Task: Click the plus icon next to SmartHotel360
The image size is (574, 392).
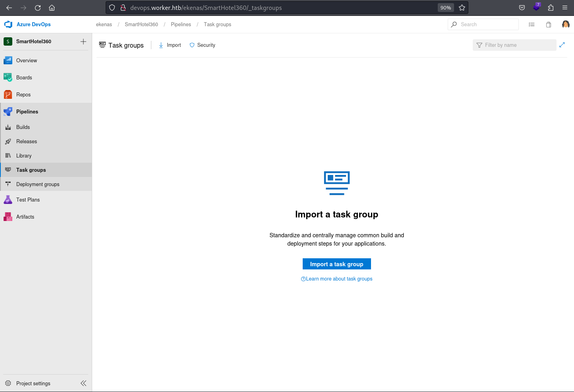Action: (83, 41)
